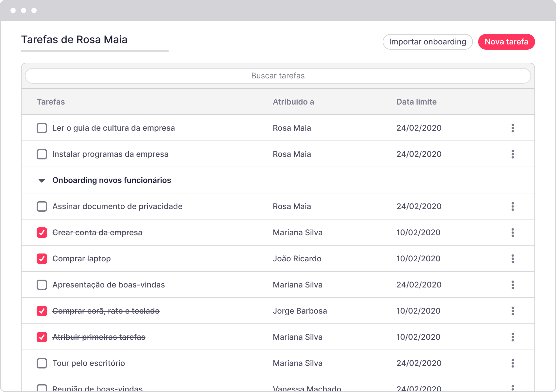Open options menu for Ler o guia de cultura

pyautogui.click(x=513, y=128)
